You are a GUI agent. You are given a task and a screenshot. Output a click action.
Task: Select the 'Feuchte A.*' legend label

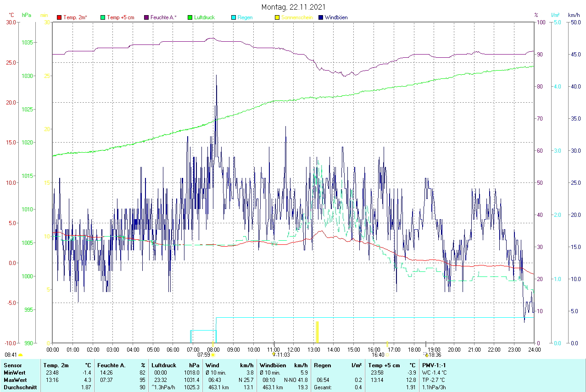click(x=163, y=17)
